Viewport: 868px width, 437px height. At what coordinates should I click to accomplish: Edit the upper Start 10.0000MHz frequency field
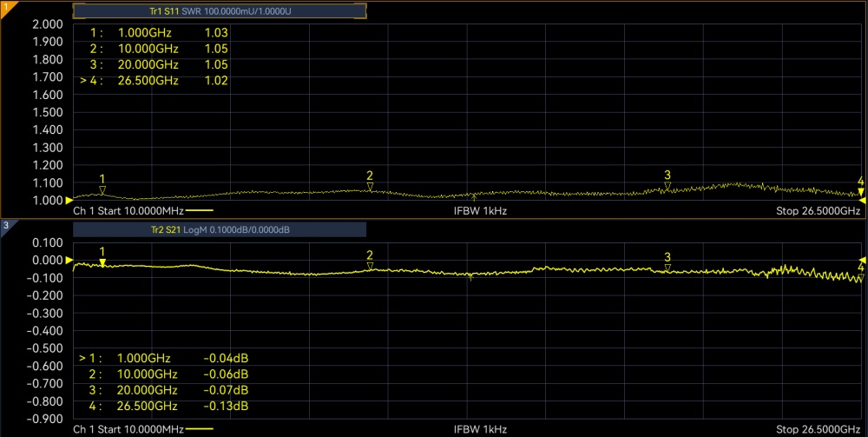pos(128,210)
